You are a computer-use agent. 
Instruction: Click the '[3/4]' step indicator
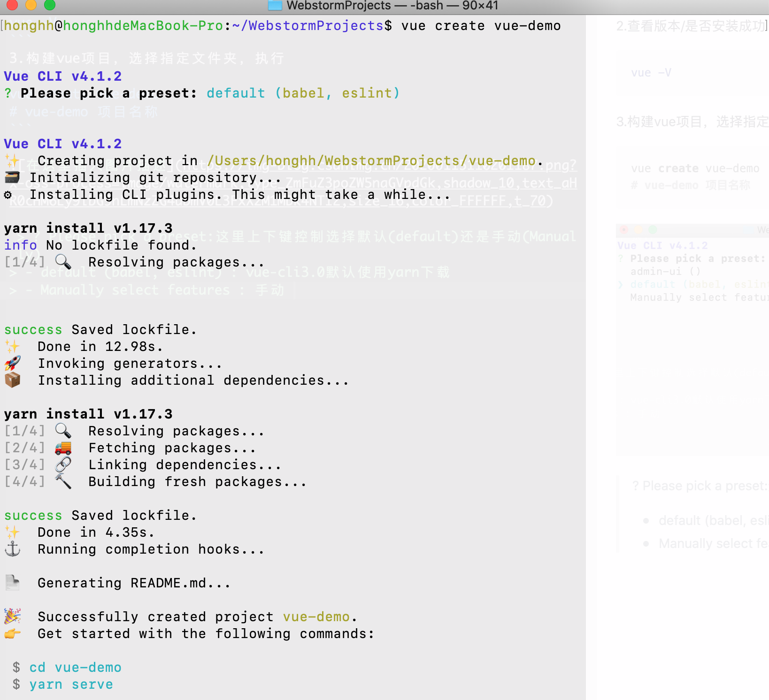point(25,465)
